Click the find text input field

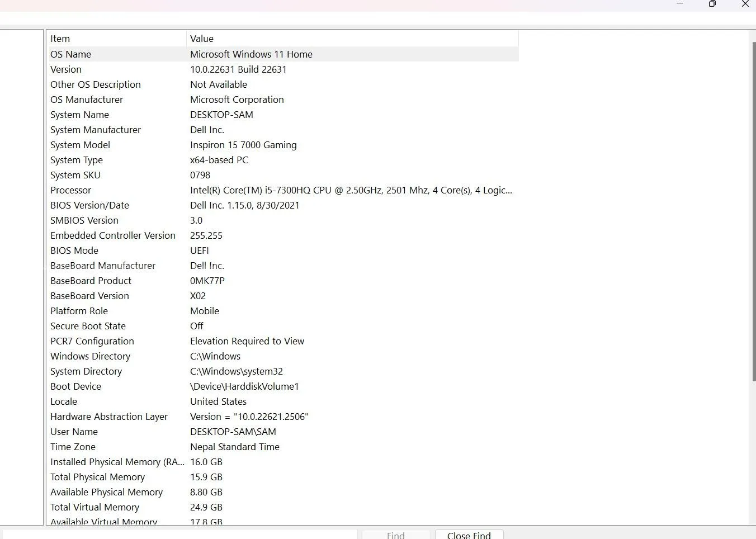pos(179,535)
